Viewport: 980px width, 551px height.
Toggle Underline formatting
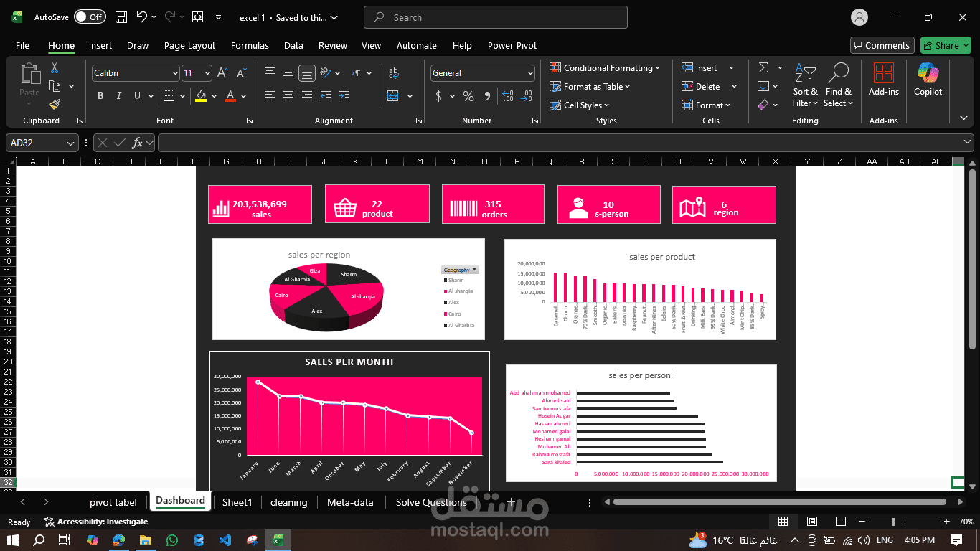click(136, 96)
